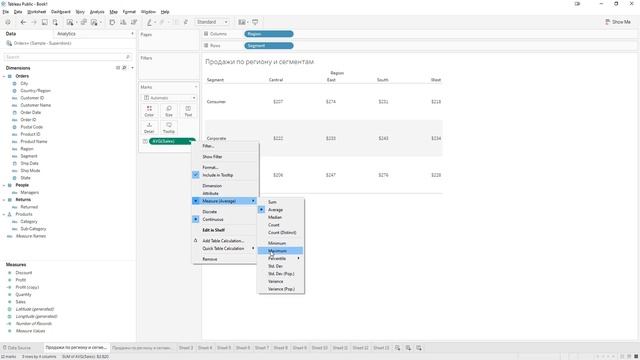
Task: Open the Worksheet menu in menu bar
Action: pyautogui.click(x=37, y=12)
